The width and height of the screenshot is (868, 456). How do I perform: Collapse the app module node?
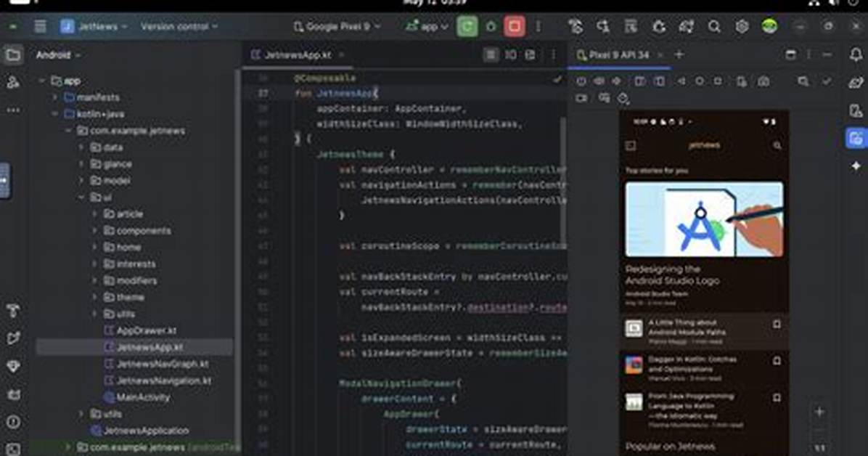point(41,81)
